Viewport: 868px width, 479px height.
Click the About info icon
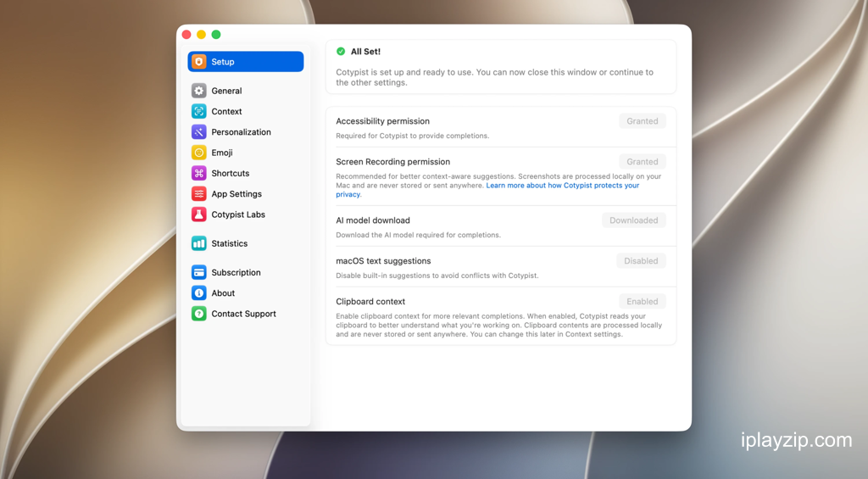[198, 293]
